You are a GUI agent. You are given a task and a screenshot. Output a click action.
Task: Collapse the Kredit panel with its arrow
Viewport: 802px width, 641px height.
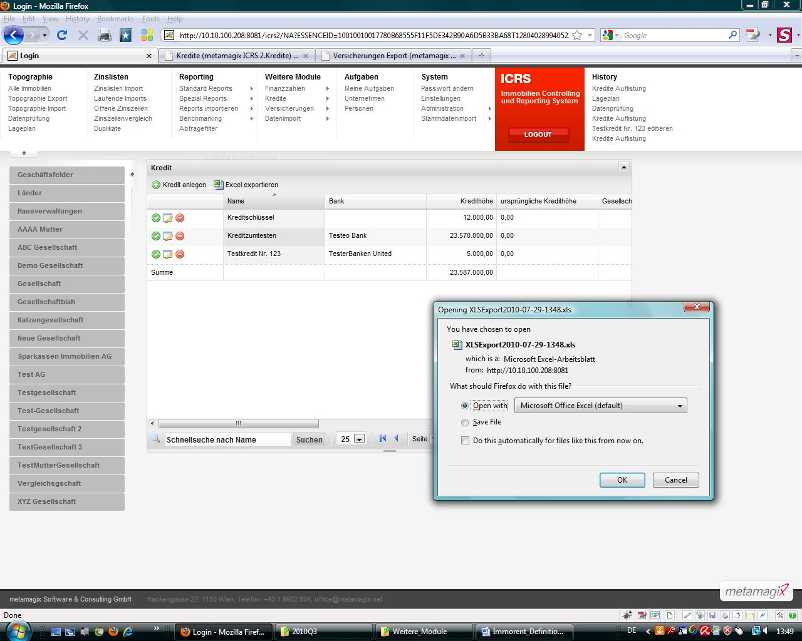624,167
